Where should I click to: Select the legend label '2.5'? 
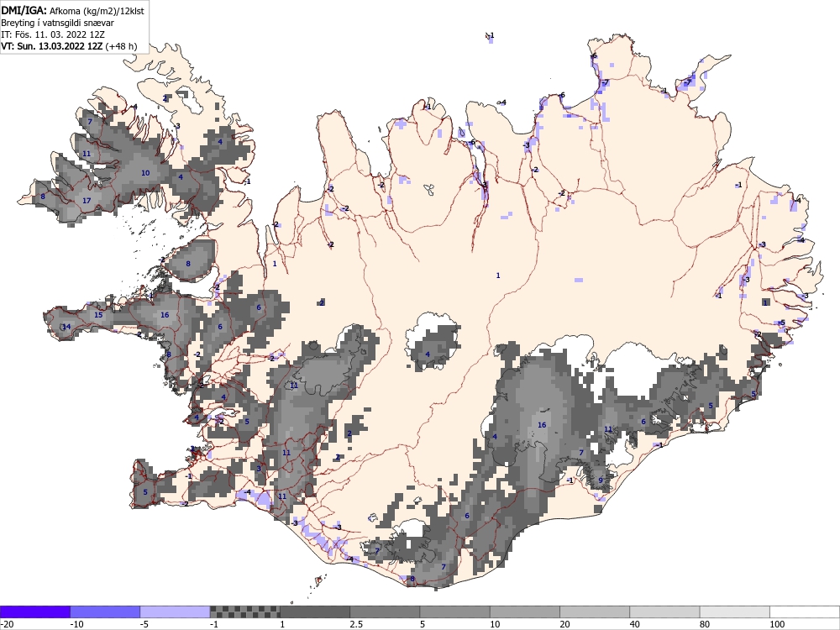355,624
